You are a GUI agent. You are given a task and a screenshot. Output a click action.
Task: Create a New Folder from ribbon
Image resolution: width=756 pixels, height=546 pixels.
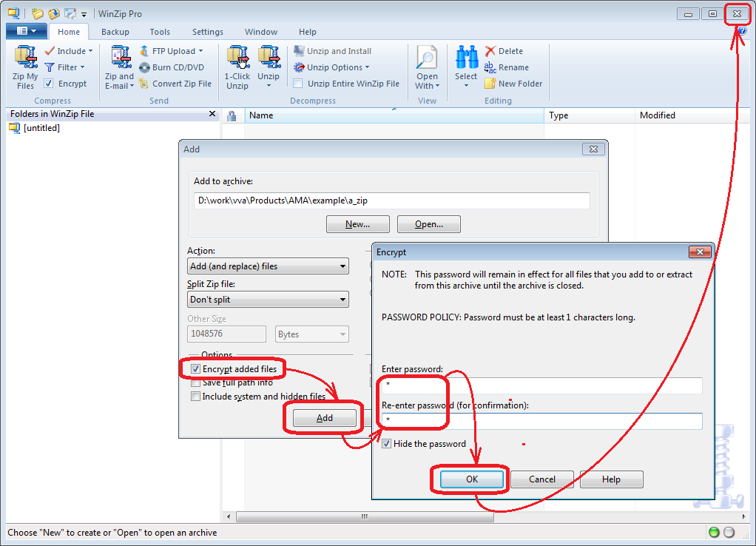pyautogui.click(x=490, y=84)
